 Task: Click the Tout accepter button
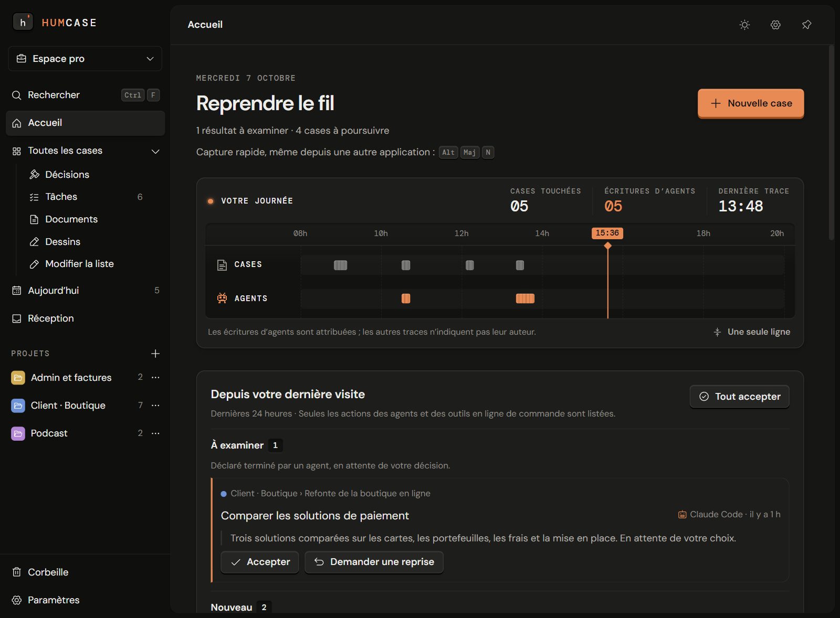(739, 397)
